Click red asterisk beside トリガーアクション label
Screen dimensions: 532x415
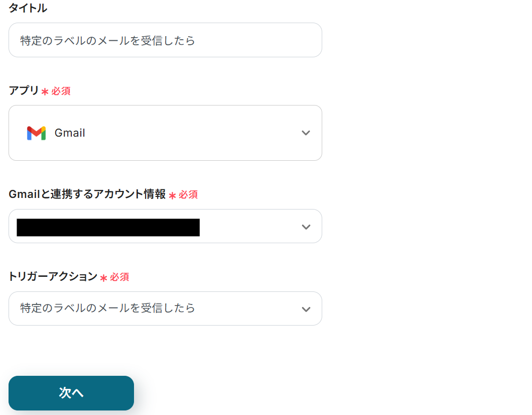coord(103,278)
